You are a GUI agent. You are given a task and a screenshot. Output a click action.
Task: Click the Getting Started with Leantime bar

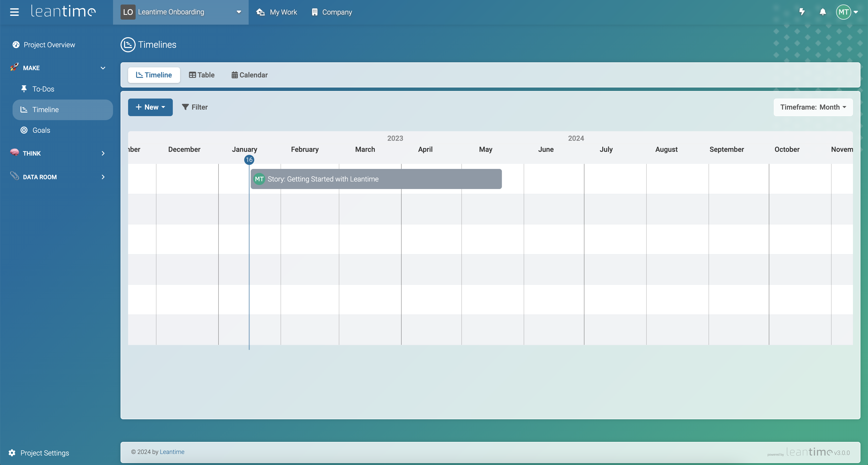click(x=376, y=179)
